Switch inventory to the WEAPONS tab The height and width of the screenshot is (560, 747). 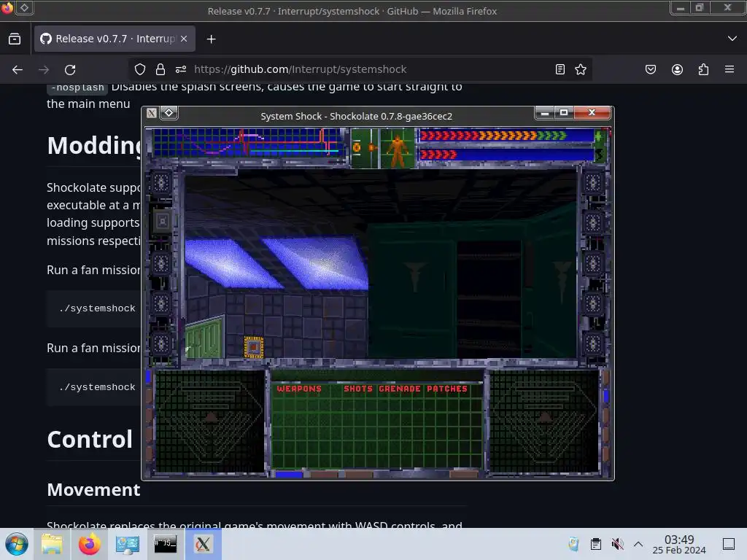(x=299, y=389)
